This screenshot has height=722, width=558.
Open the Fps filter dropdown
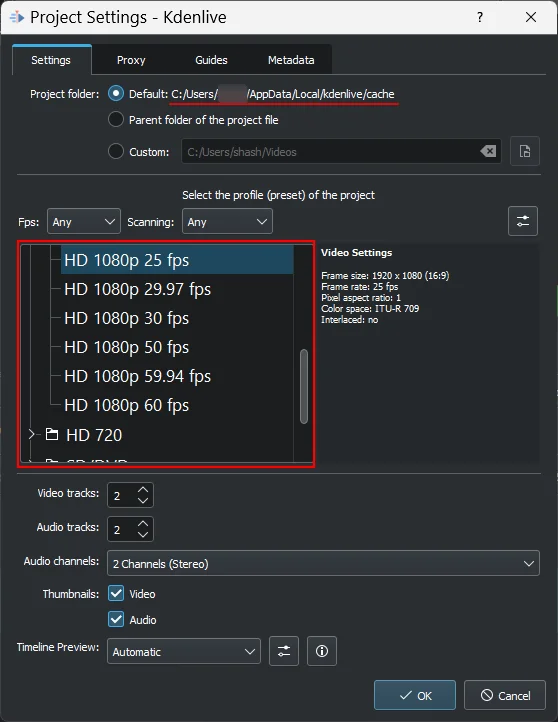click(x=84, y=221)
